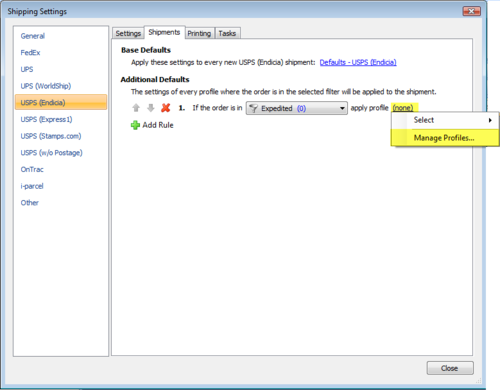Expand the Select submenu entry
This screenshot has height=390, width=500.
click(445, 120)
